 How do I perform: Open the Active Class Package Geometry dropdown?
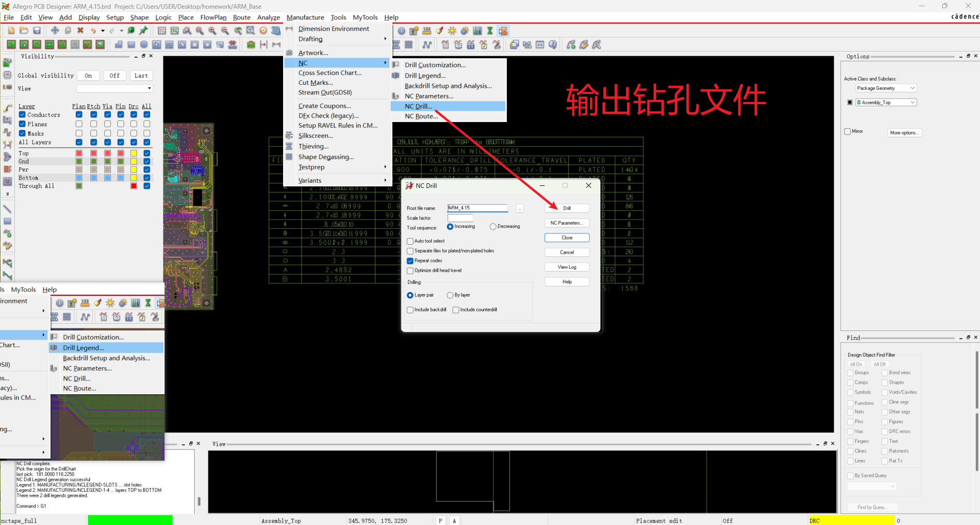(x=886, y=88)
